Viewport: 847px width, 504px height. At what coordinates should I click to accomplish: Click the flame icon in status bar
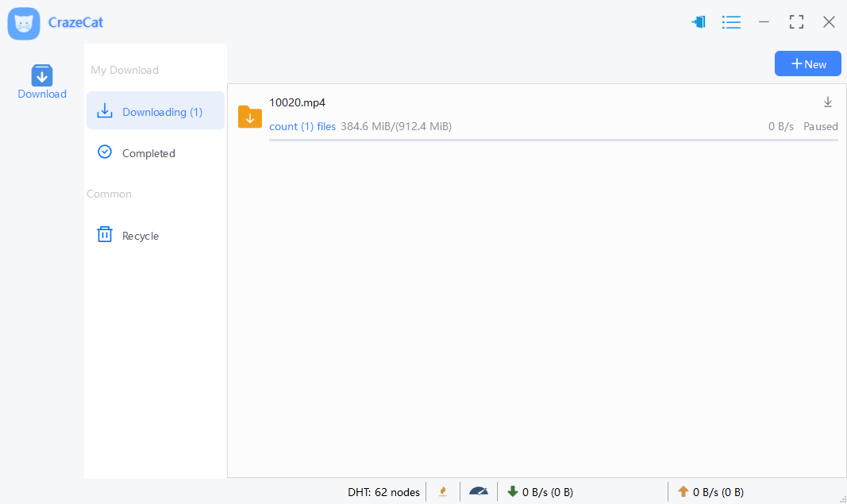point(443,491)
